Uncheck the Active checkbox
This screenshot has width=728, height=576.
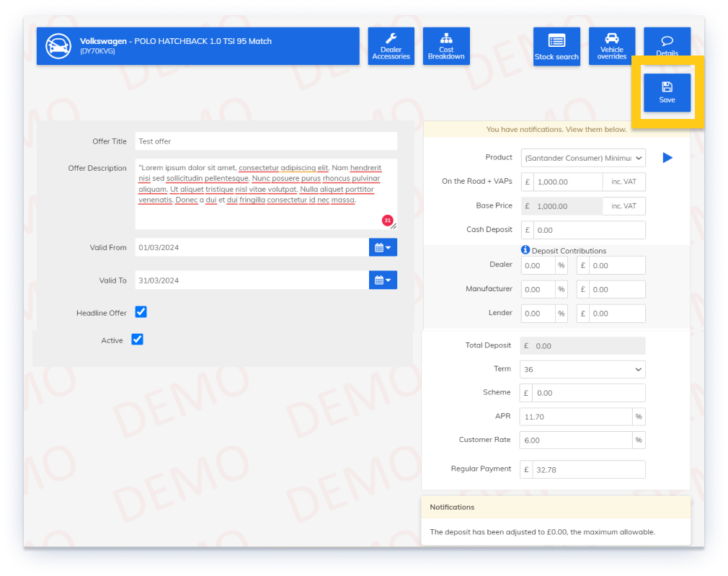pyautogui.click(x=138, y=340)
